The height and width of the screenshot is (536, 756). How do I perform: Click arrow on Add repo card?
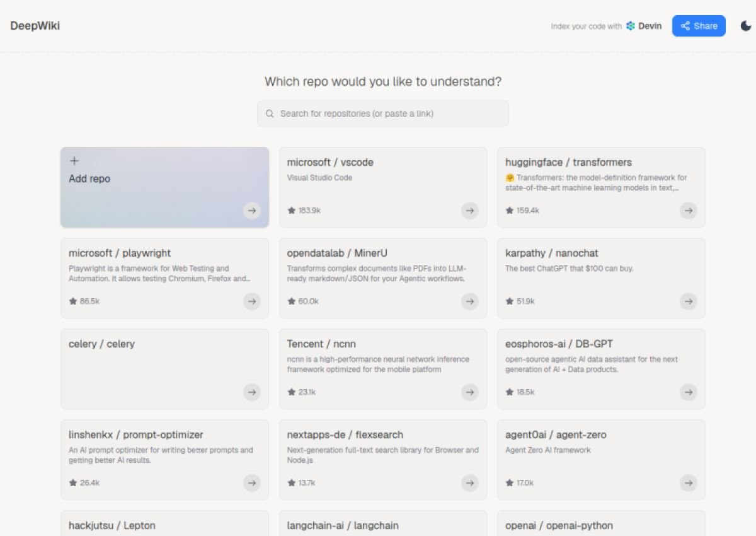[252, 211]
